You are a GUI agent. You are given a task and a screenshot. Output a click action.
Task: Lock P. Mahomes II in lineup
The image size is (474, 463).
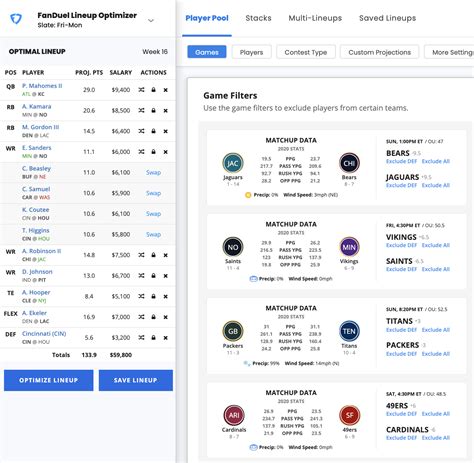pyautogui.click(x=153, y=90)
